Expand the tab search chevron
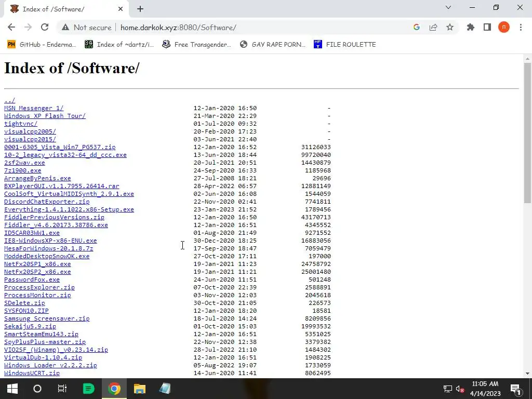The image size is (532, 399). tap(448, 7)
